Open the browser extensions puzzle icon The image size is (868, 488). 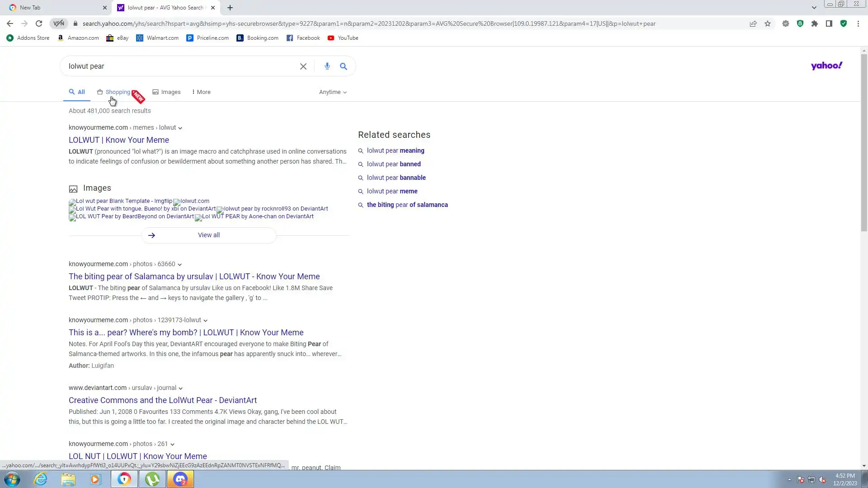(x=815, y=23)
